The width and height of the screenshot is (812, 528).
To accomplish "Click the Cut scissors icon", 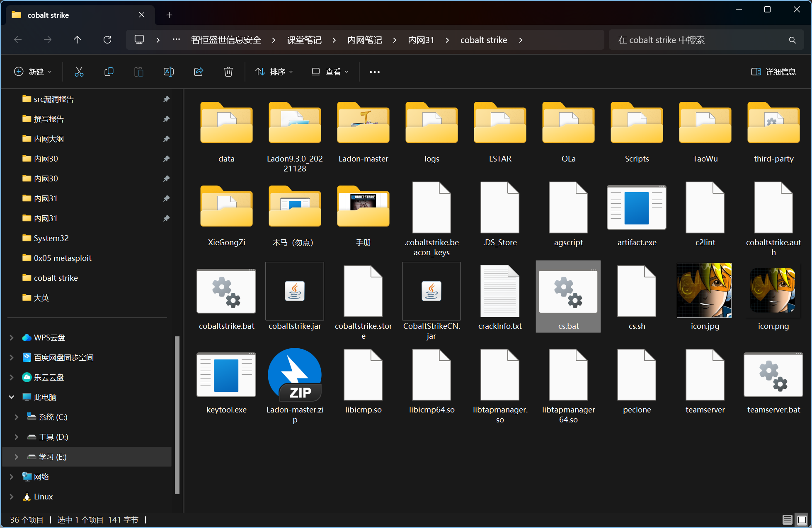I will [79, 72].
